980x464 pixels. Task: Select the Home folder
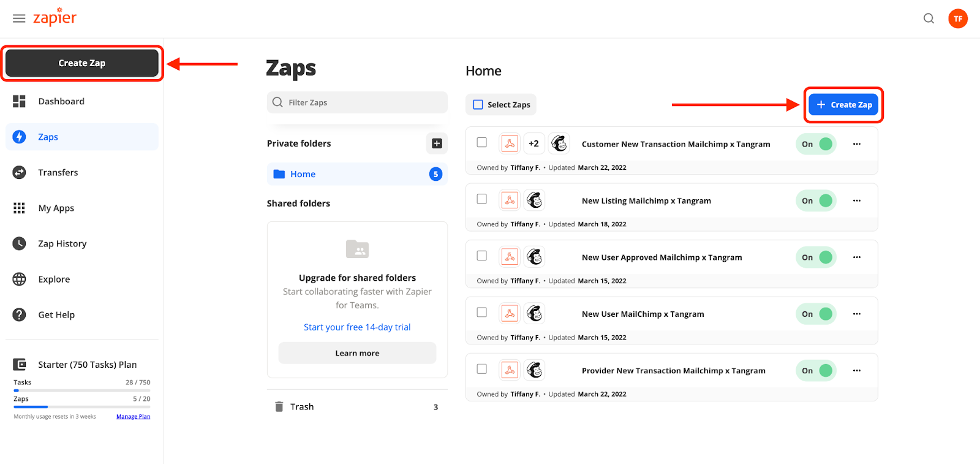[357, 174]
